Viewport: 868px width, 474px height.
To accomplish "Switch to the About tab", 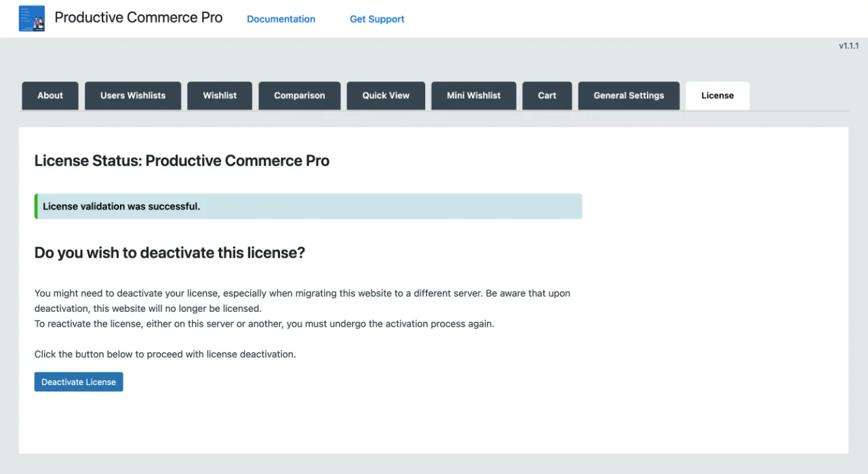I will tap(50, 96).
